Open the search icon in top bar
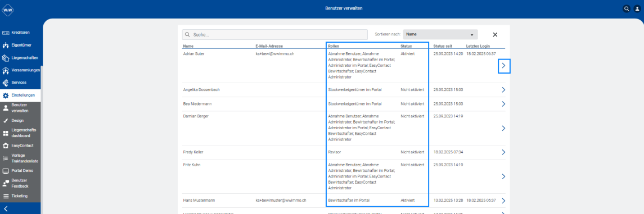Screen dimensions: 644x214 627,8
